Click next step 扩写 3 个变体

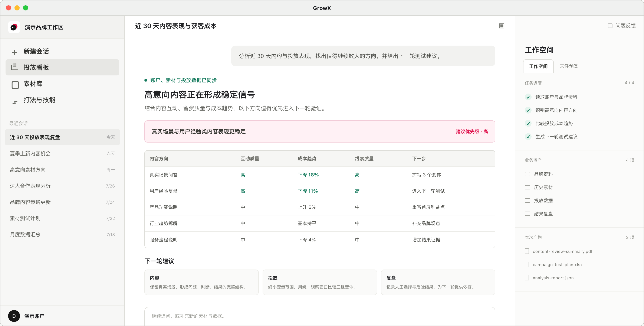click(427, 175)
